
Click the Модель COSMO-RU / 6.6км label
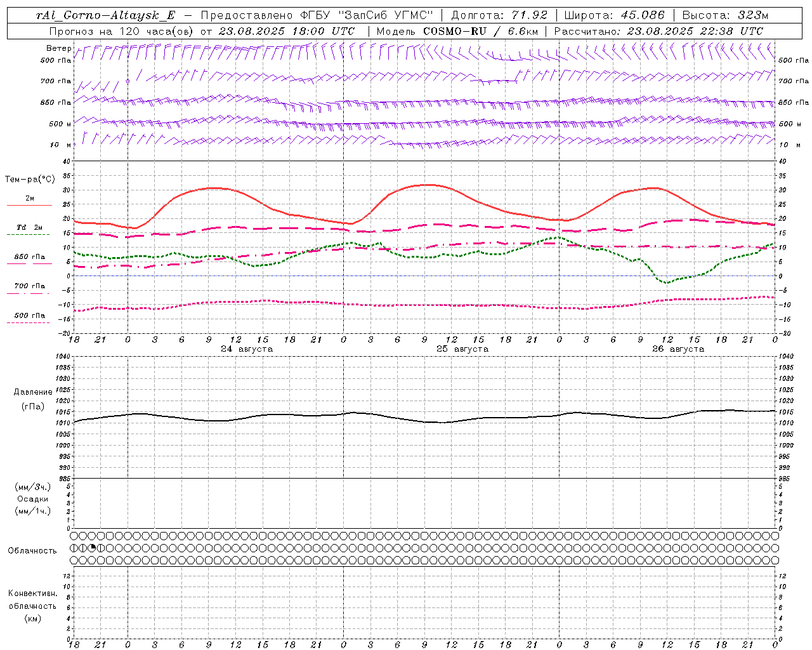457,30
